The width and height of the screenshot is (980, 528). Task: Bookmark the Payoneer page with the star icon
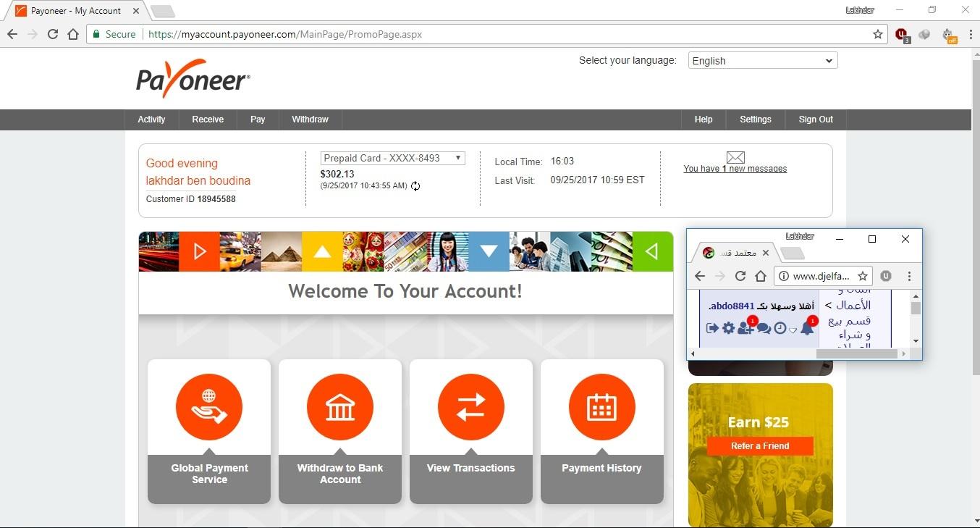pos(878,34)
